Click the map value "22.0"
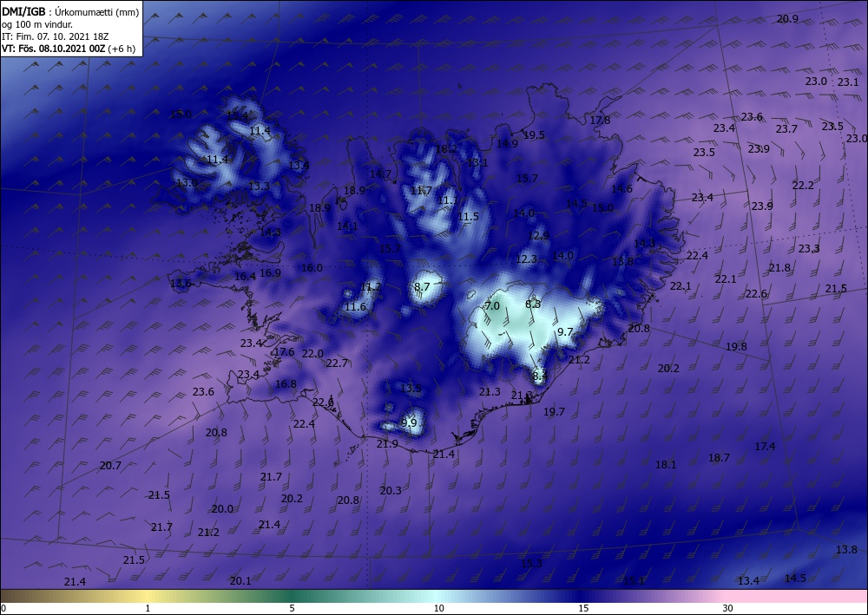Viewport: 868px width, 615px height. (x=312, y=354)
